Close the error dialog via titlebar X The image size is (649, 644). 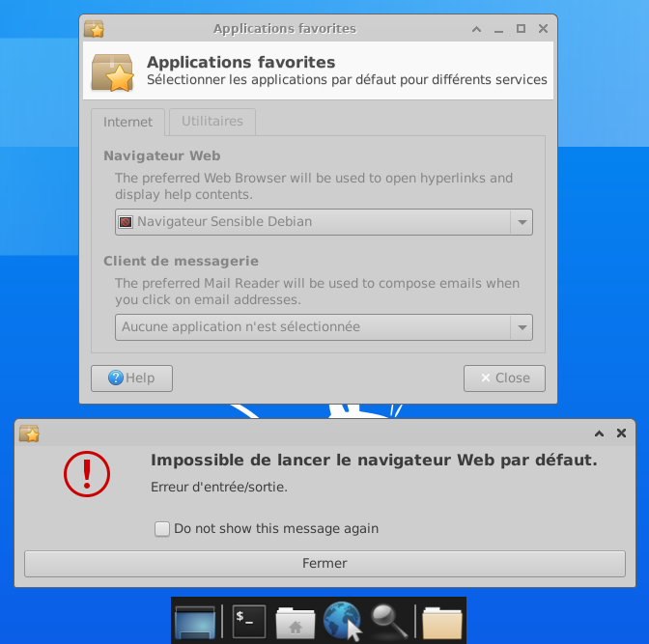coord(621,433)
